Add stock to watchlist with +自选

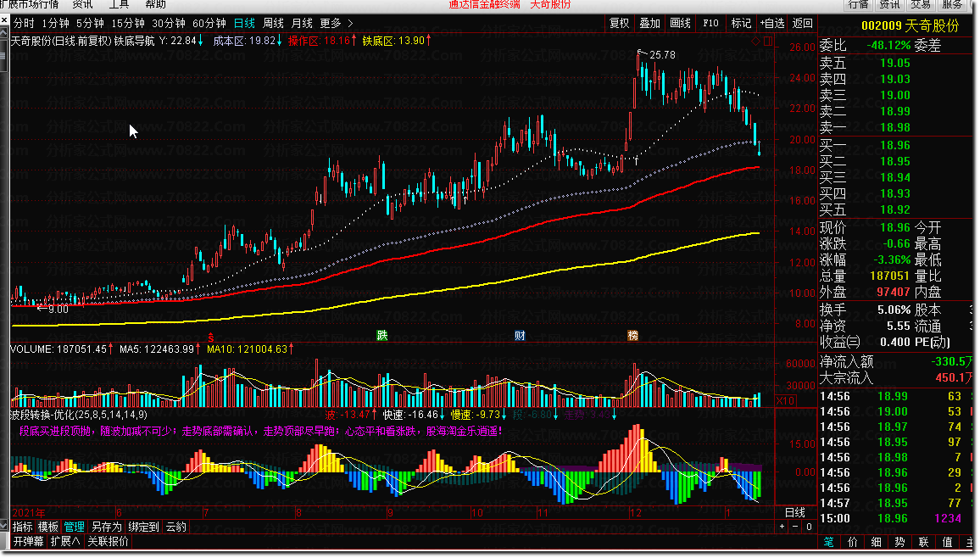(x=772, y=23)
